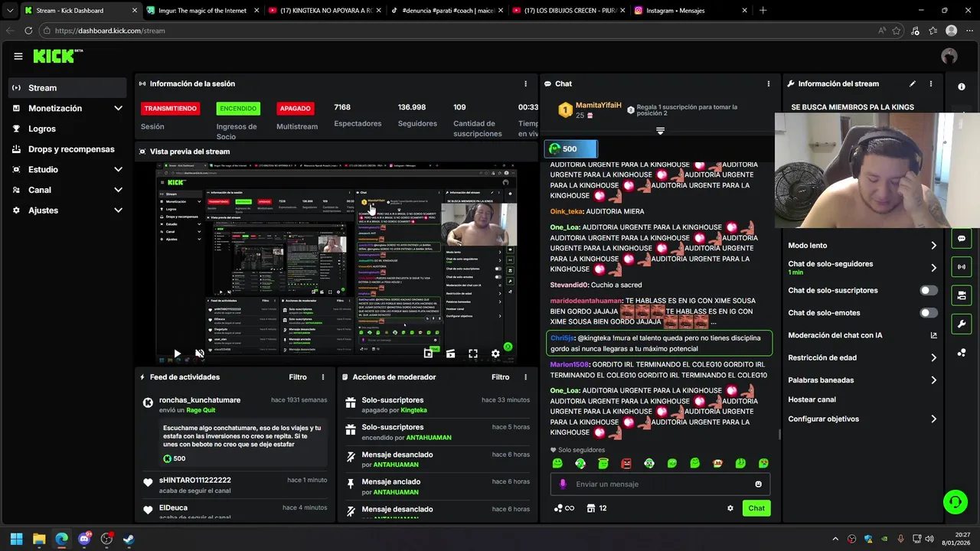Click the purple microphone icon in chat input
980x551 pixels.
(563, 484)
